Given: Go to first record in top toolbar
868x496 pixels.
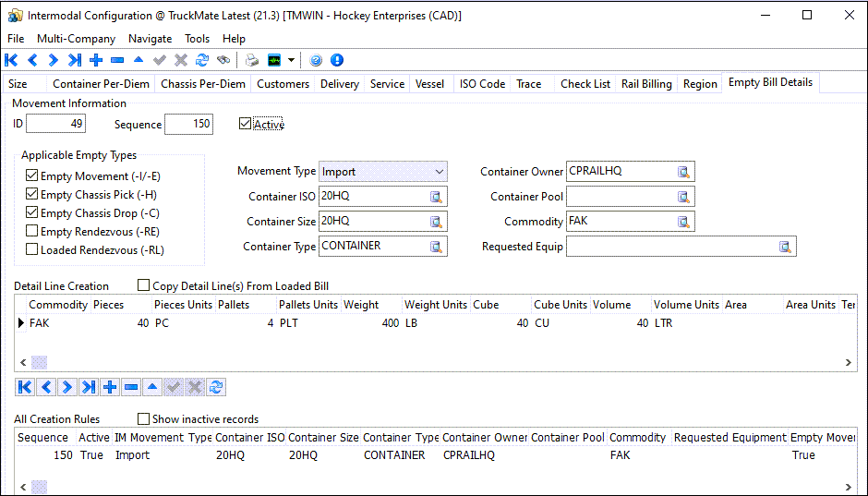Looking at the screenshot, I should tap(12, 60).
